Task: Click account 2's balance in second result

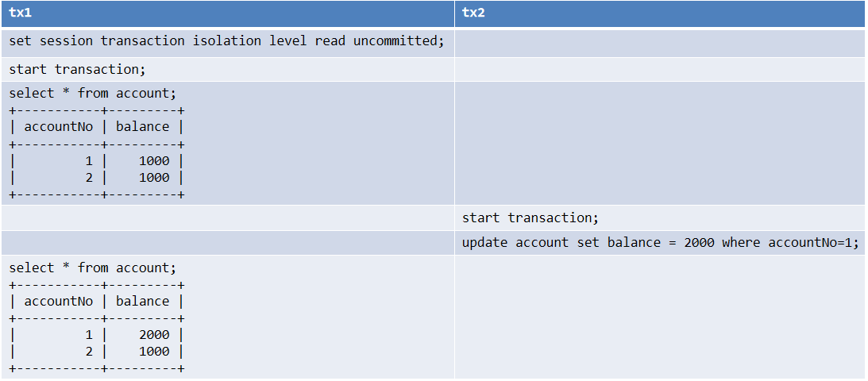Action: click(x=154, y=352)
